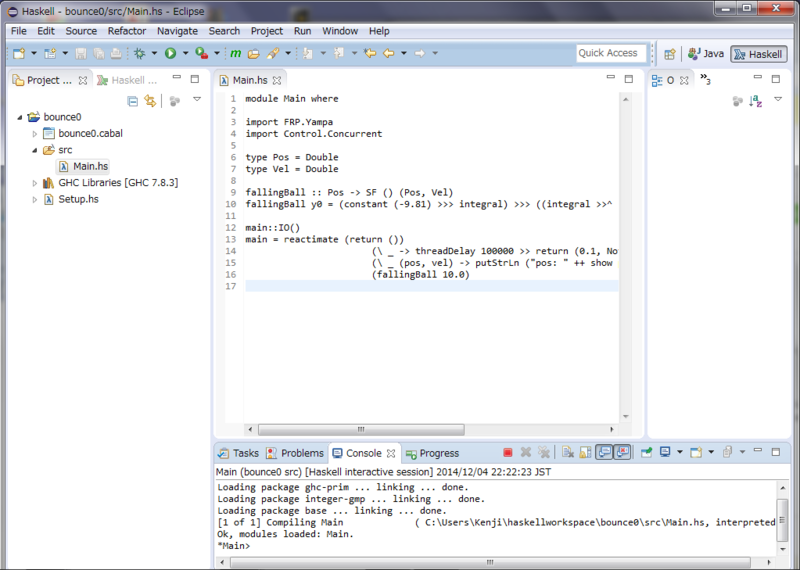Click the Forward navigation arrow
This screenshot has height=570, width=800.
click(419, 53)
